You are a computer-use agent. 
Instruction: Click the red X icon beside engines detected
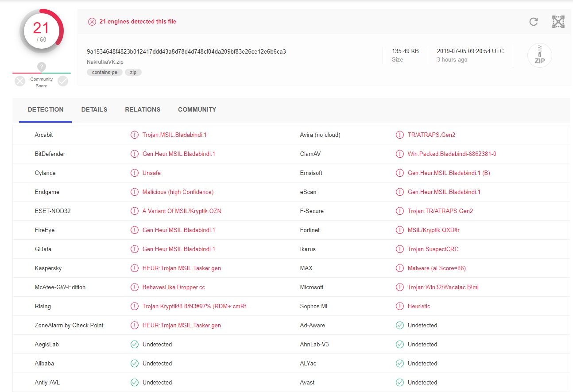click(x=92, y=22)
